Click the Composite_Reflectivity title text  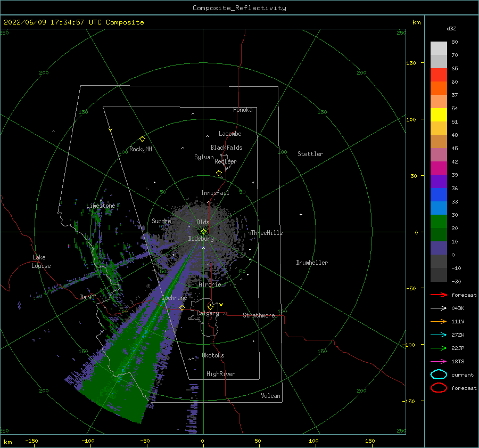[240, 8]
